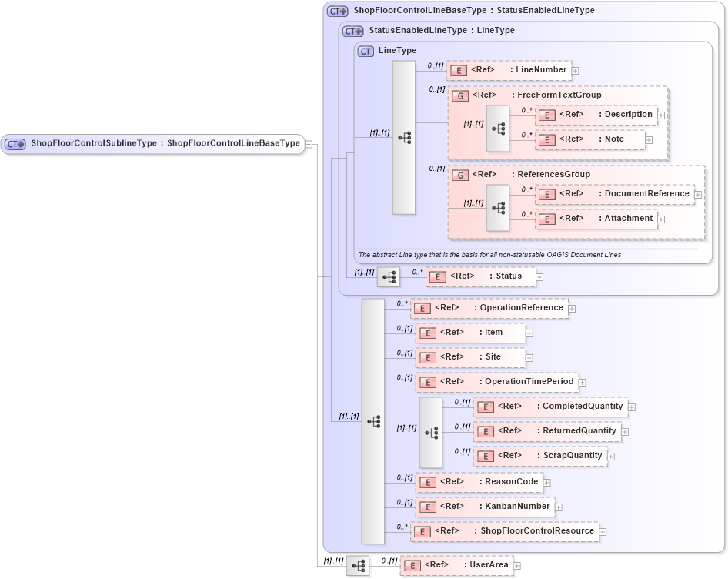The width and height of the screenshot is (728, 579).
Task: Select the CT icon on the LineType box
Action: tap(365, 51)
